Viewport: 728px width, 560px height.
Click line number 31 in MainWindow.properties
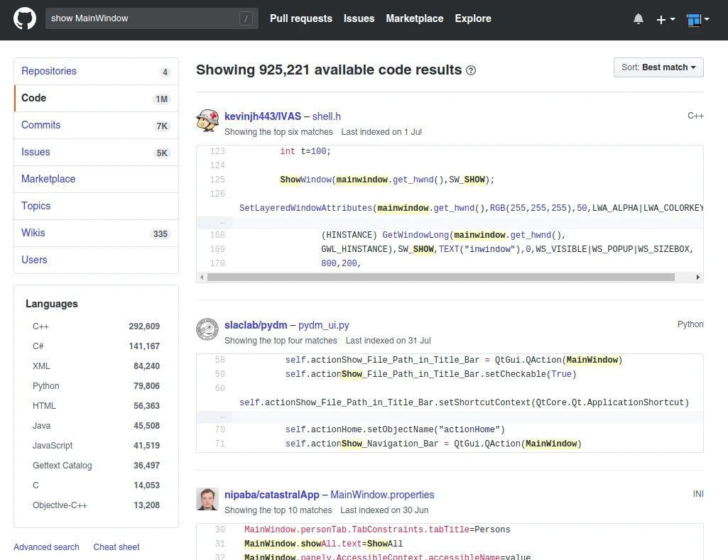[x=220, y=544]
